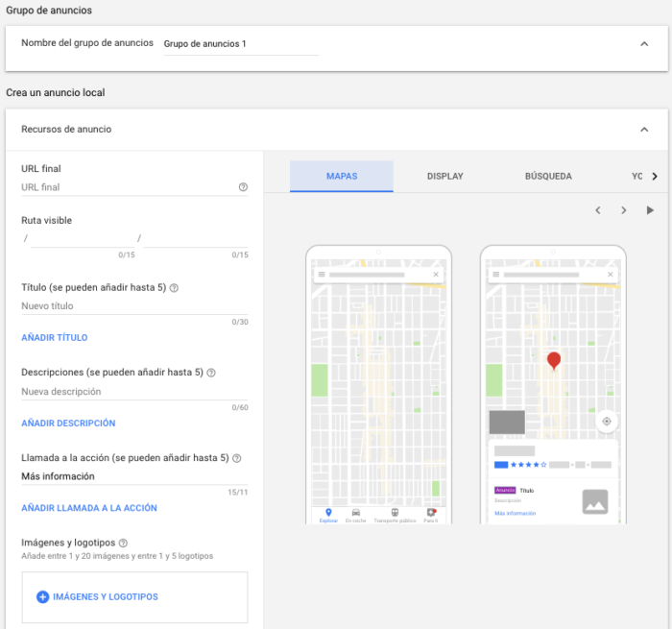Select the MAPAS preview tab
This screenshot has width=672, height=629.
342,177
